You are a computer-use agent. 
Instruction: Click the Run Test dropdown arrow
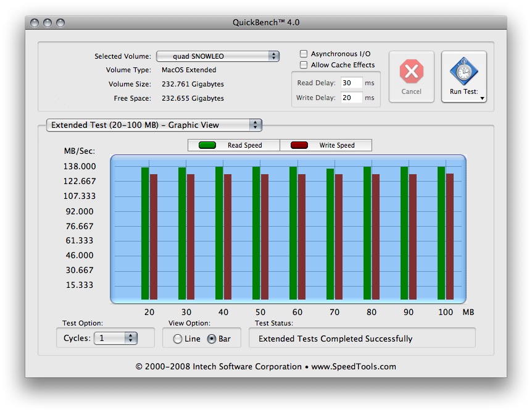481,98
